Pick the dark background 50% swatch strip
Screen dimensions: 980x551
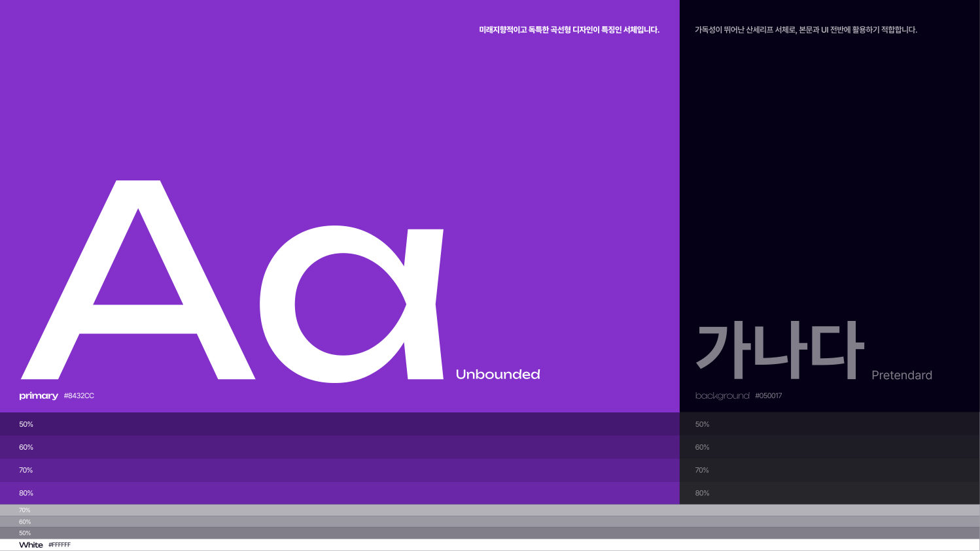[830, 424]
